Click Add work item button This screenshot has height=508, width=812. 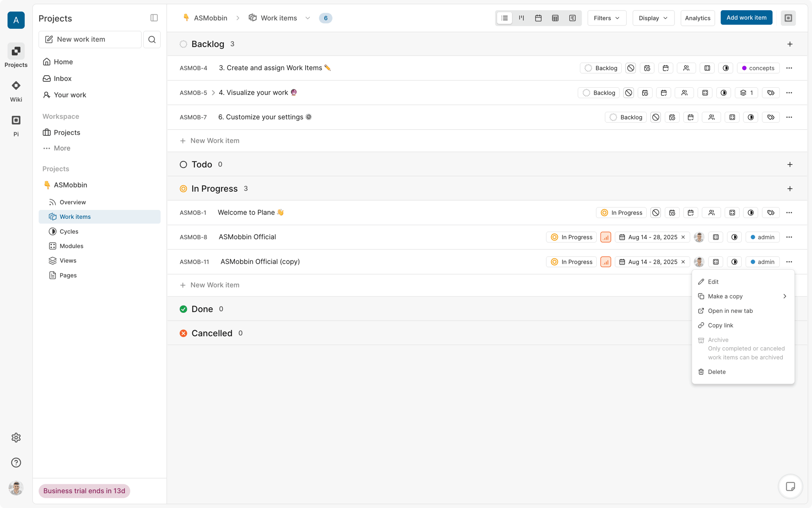746,18
